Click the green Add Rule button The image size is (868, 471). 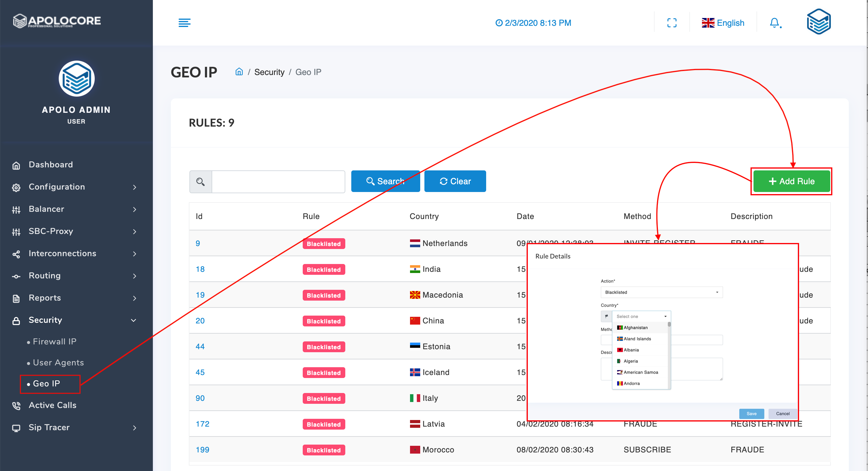click(x=791, y=181)
